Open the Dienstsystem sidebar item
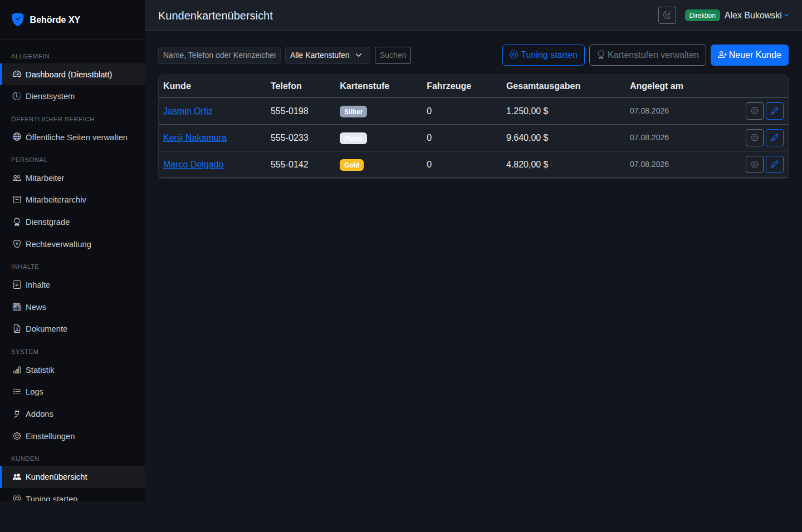 tap(72, 96)
